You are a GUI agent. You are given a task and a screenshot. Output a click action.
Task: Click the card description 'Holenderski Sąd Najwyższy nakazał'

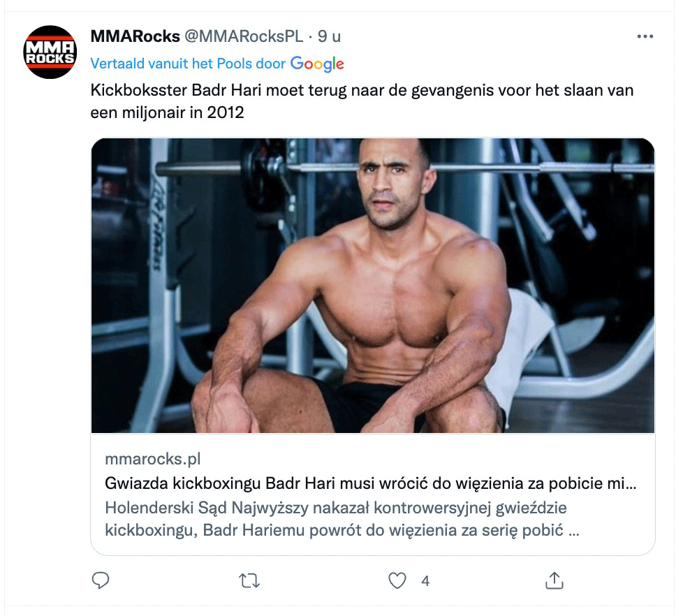coord(336,508)
